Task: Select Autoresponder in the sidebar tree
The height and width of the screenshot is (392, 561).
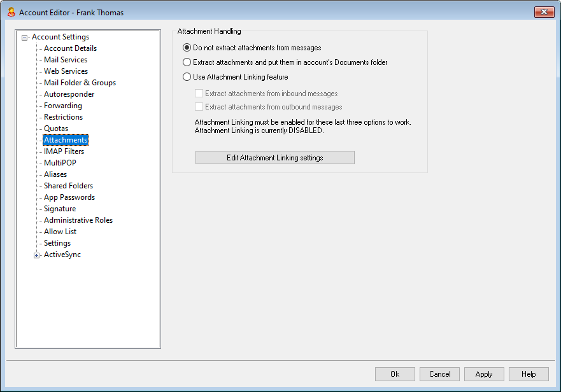Action: (x=69, y=94)
